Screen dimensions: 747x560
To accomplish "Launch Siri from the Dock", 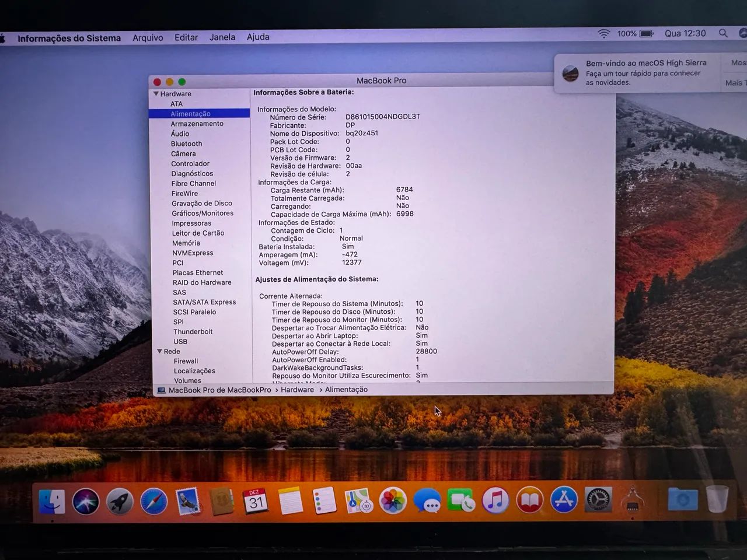I will click(x=86, y=502).
